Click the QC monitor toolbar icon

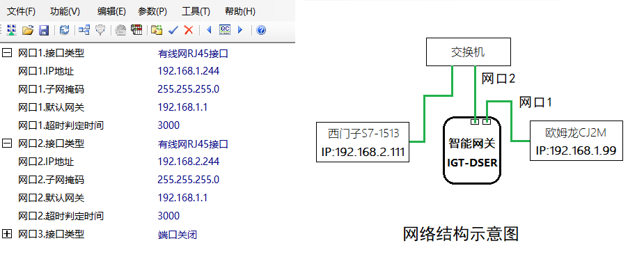[225, 30]
